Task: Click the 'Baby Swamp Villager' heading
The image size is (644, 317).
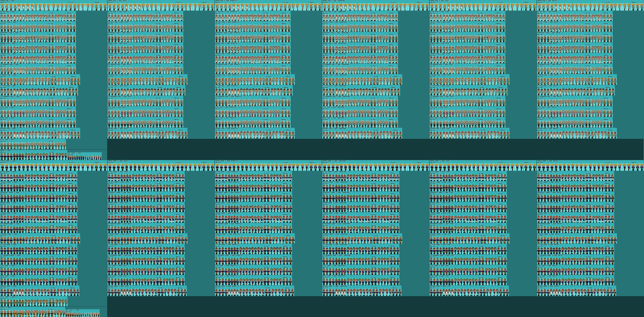Action: tap(74, 153)
